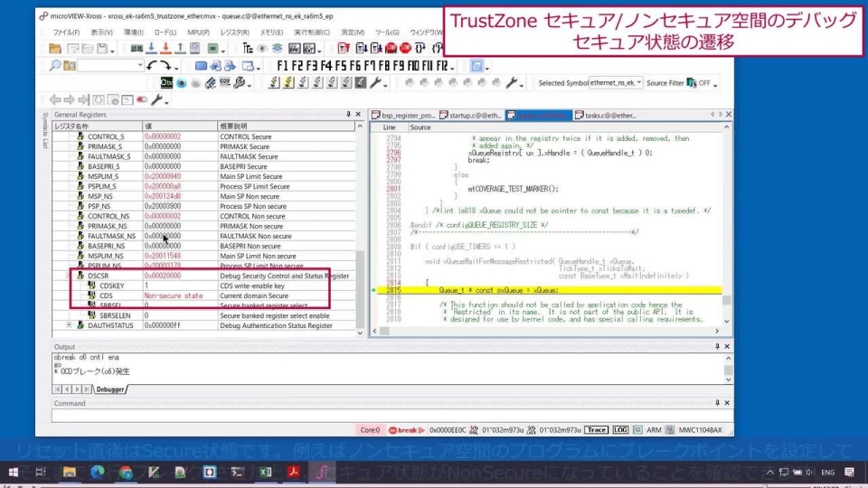This screenshot has height=488, width=868.
Task: Click the F12 function key button
Action: pyautogui.click(x=442, y=66)
